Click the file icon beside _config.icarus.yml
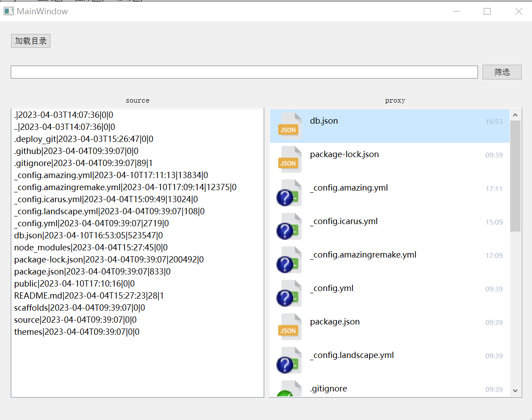 [289, 226]
